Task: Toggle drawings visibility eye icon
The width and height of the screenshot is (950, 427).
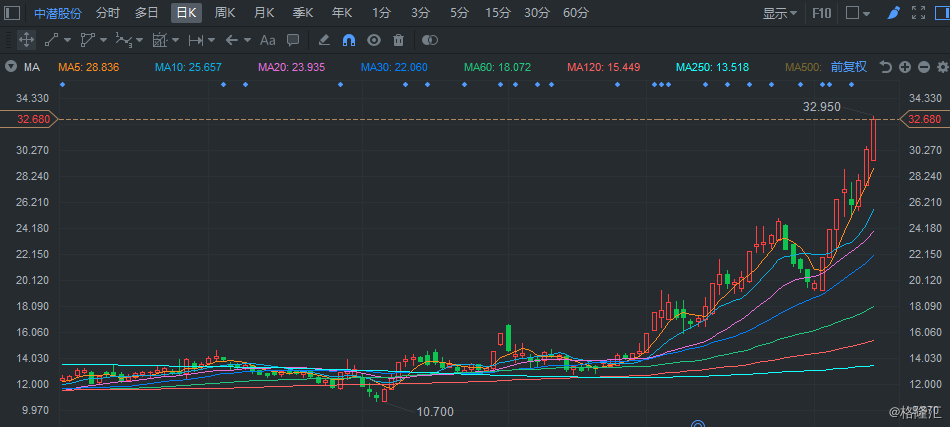Action: pyautogui.click(x=374, y=40)
